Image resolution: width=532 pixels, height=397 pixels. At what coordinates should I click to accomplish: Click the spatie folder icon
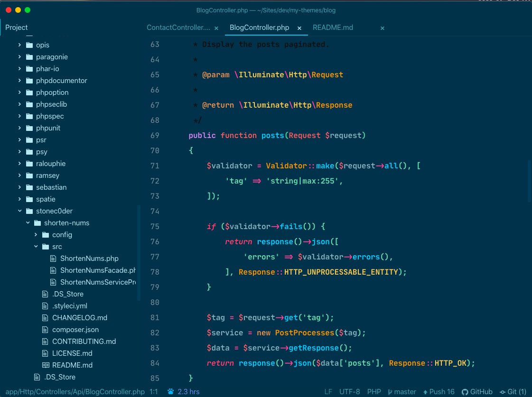[29, 199]
